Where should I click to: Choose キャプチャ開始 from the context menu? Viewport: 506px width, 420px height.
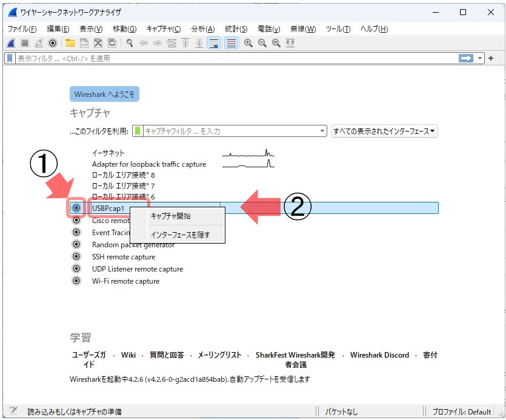170,216
